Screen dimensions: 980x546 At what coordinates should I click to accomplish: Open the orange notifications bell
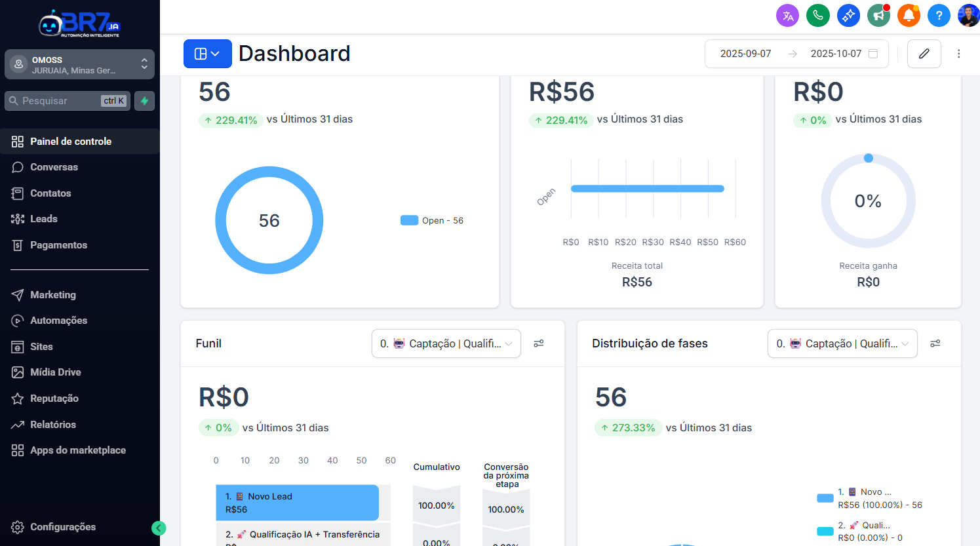click(x=909, y=15)
